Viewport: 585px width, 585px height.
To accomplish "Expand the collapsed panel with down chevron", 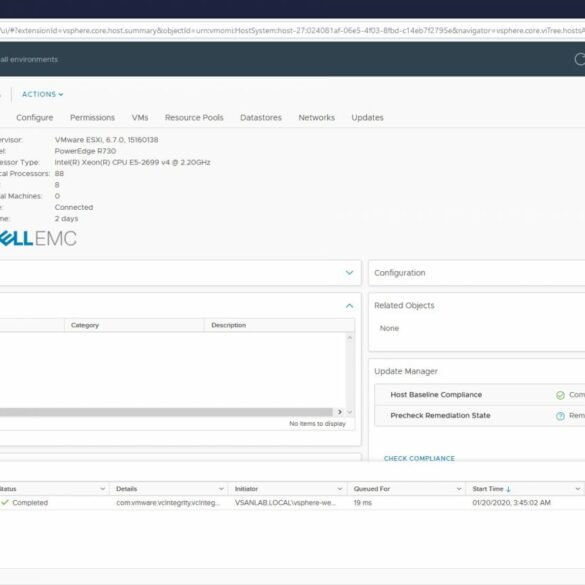I will 349,273.
